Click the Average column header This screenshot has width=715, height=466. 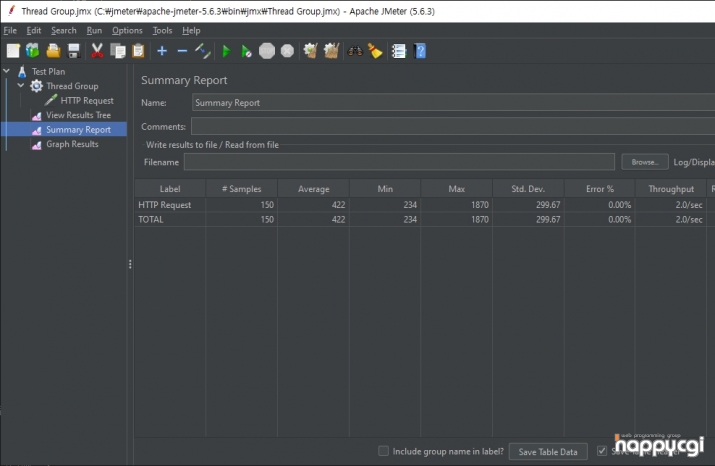(x=313, y=188)
